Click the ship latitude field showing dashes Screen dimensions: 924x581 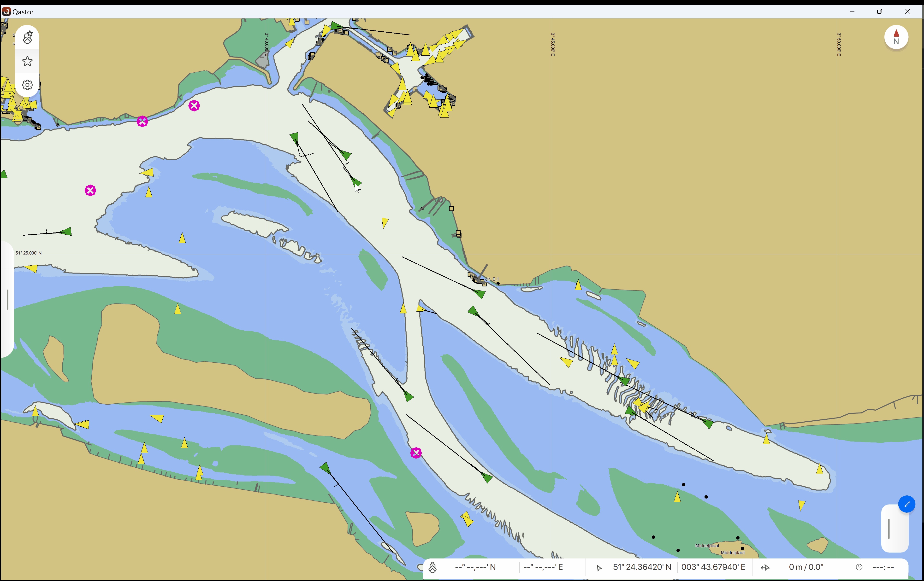(x=475, y=567)
